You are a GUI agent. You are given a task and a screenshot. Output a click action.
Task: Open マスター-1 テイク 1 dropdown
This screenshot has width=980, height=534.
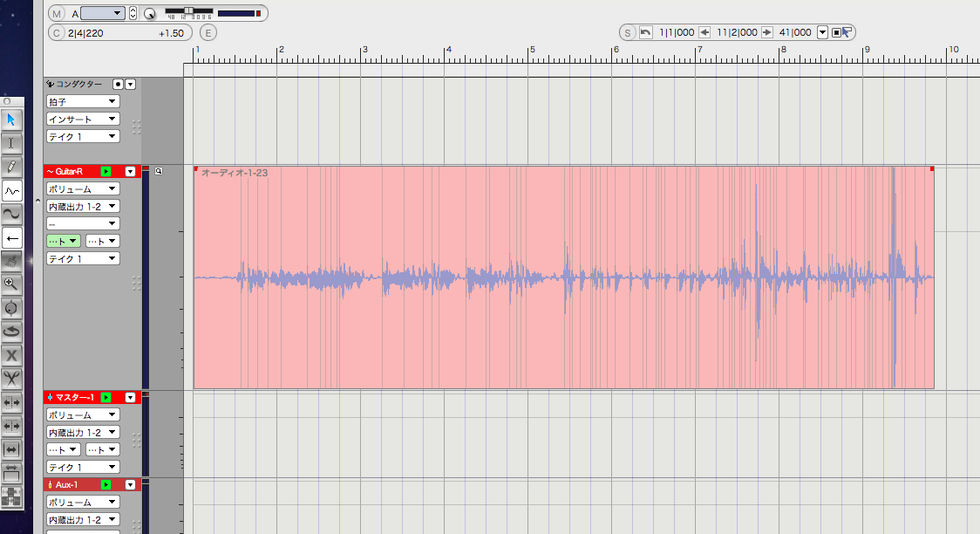(83, 467)
